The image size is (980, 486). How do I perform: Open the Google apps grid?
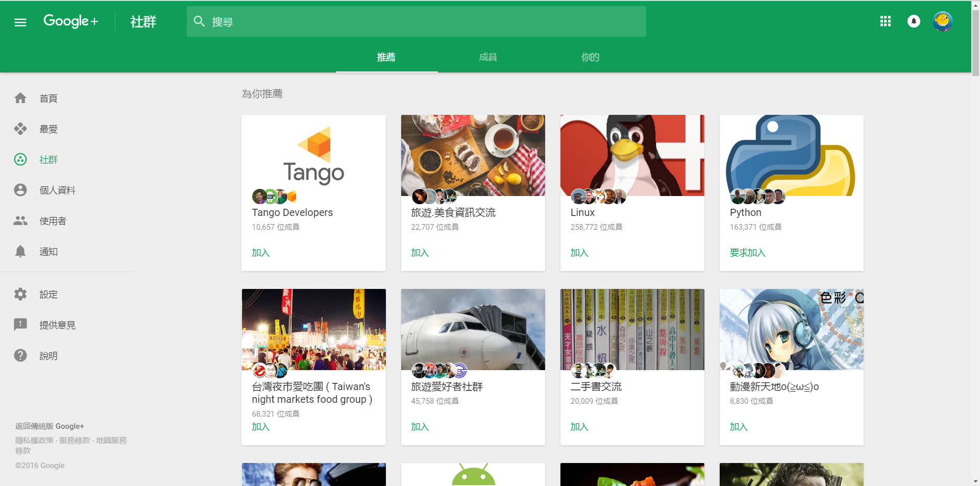click(x=886, y=21)
